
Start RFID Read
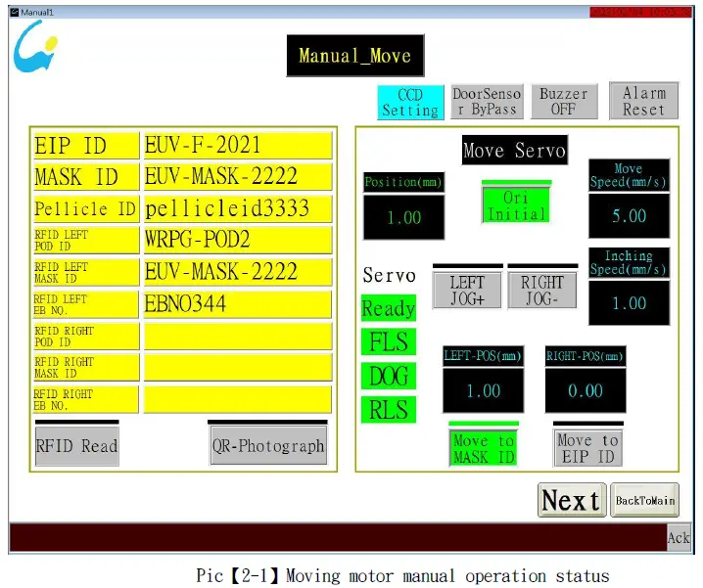(x=76, y=446)
